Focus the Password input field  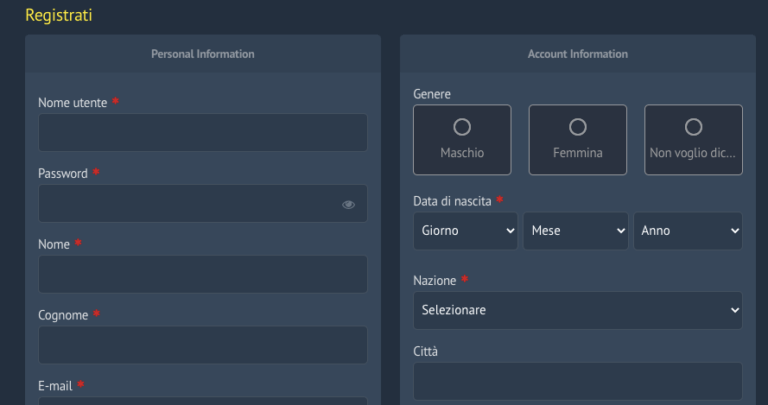tap(203, 204)
